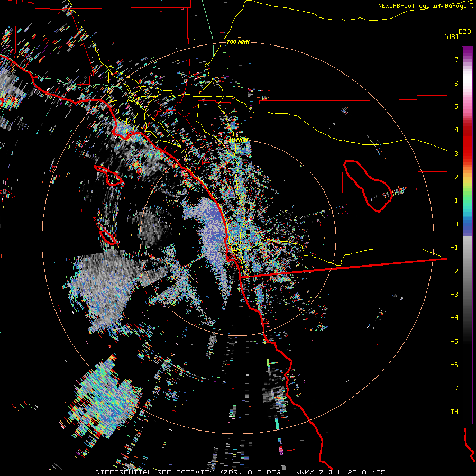Click the 100 NMI range ring label
This screenshot has width=476, height=476.
[239, 42]
